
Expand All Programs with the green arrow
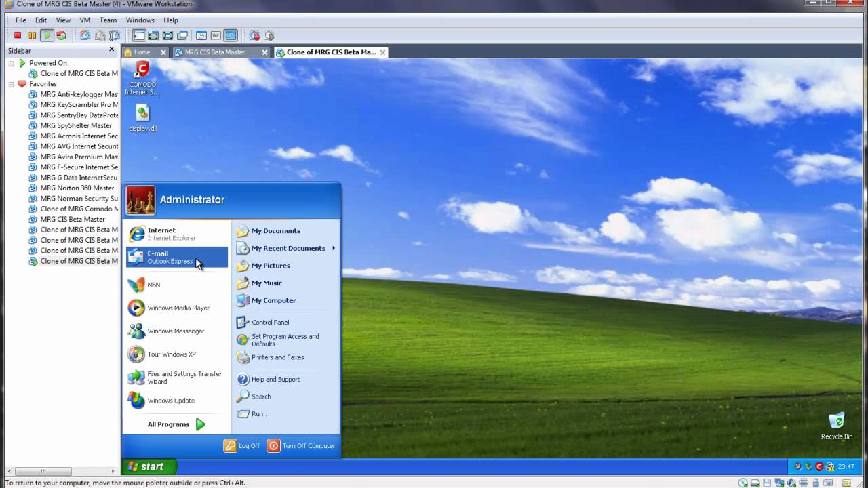tap(200, 424)
